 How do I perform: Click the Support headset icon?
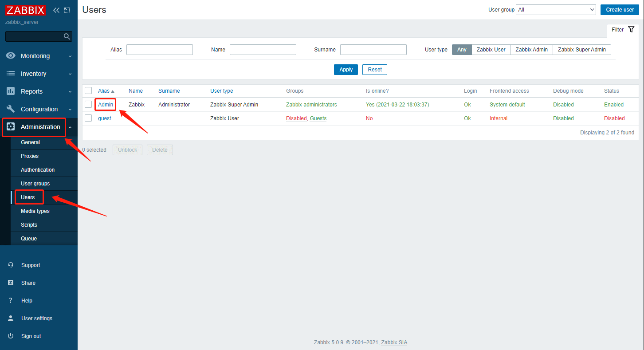[x=11, y=265]
